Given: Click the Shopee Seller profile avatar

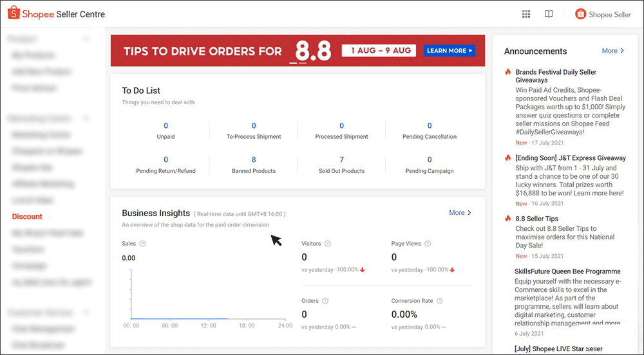Looking at the screenshot, I should pos(580,14).
